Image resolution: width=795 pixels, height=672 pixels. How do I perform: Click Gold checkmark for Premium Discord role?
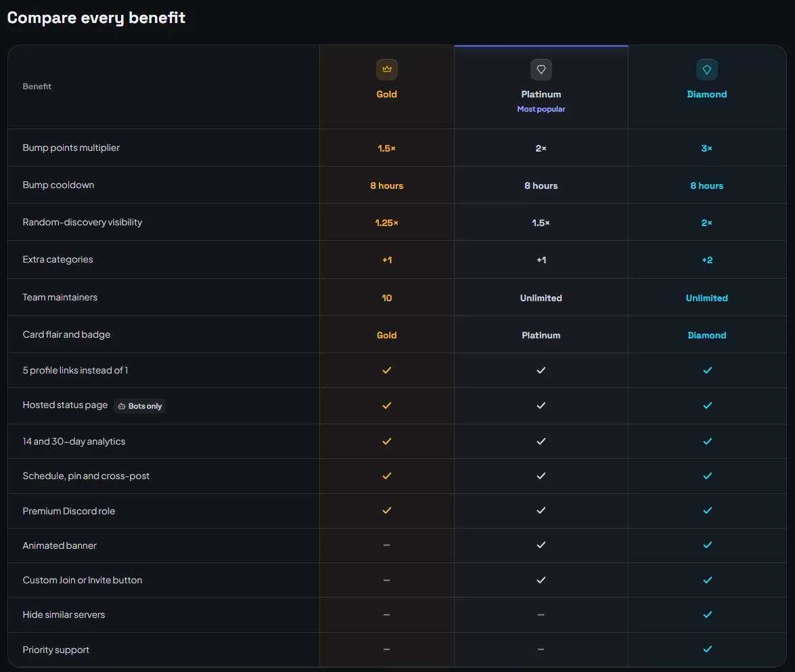click(x=387, y=510)
